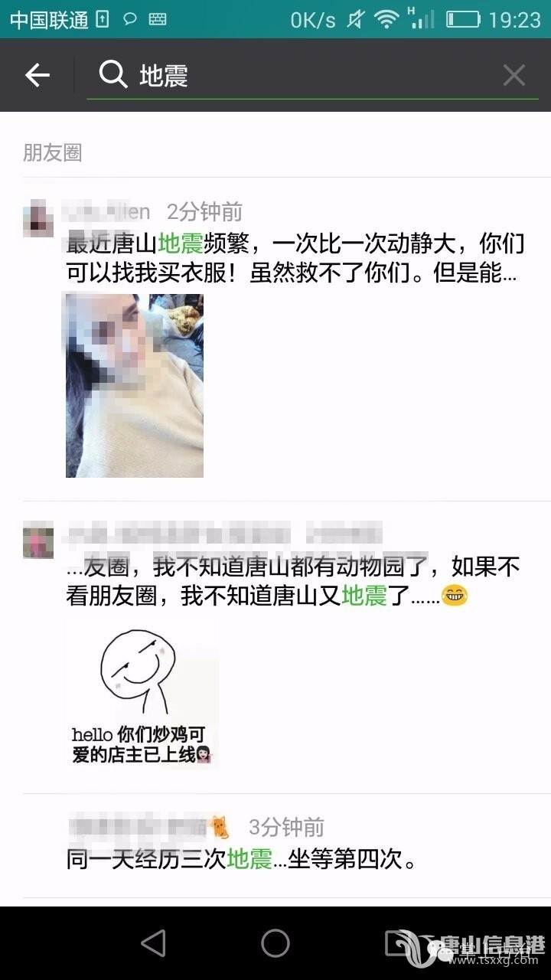This screenshot has height=980, width=551.
Task: Open the first post's blurred avatar
Action: (38, 217)
